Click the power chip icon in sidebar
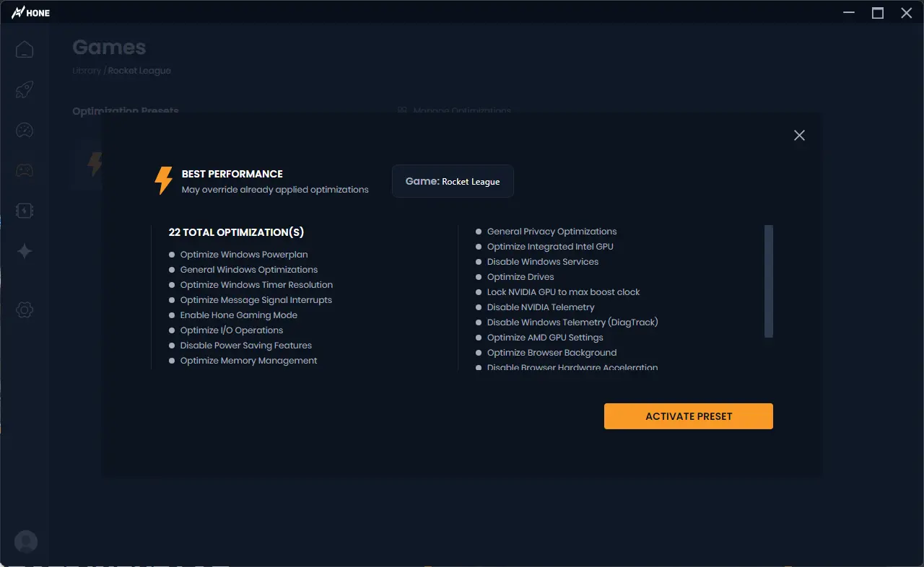Viewport: 924px width, 567px height. tap(25, 211)
